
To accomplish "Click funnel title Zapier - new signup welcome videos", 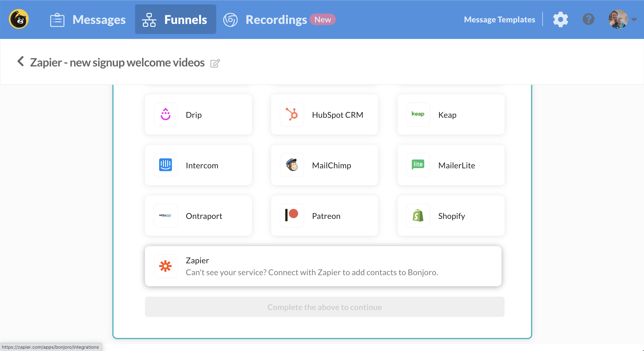I will [x=117, y=62].
